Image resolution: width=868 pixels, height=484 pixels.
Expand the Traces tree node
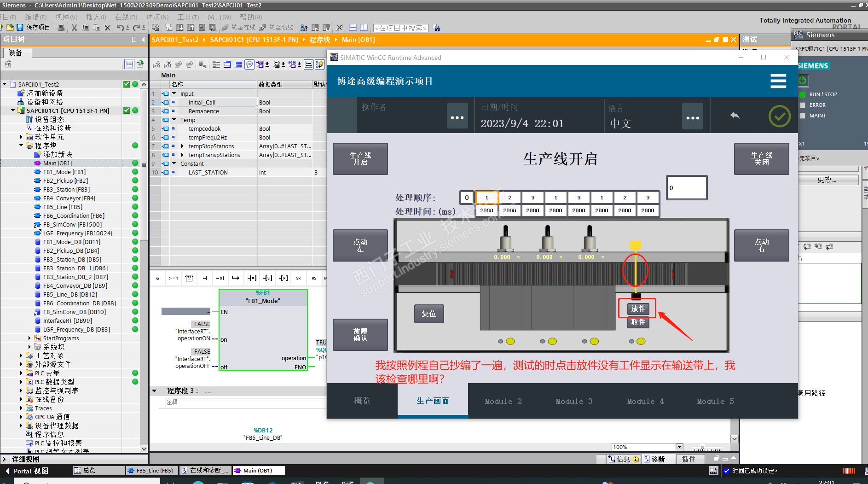pos(21,408)
